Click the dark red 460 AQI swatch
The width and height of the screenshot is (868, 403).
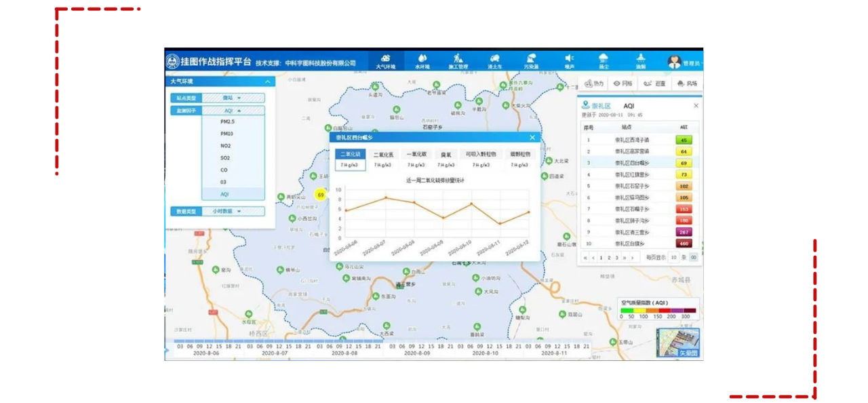684,244
